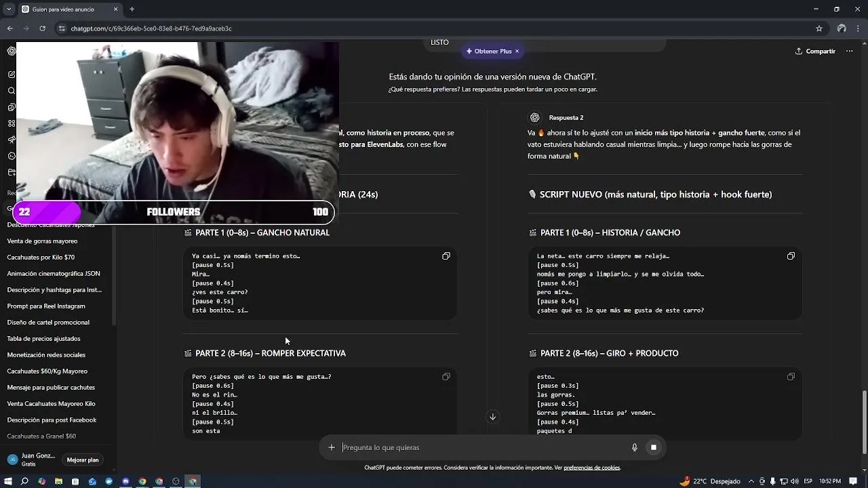Image resolution: width=868 pixels, height=488 pixels.
Task: Click the ChatGPT logo in sidebar
Action: tap(12, 51)
